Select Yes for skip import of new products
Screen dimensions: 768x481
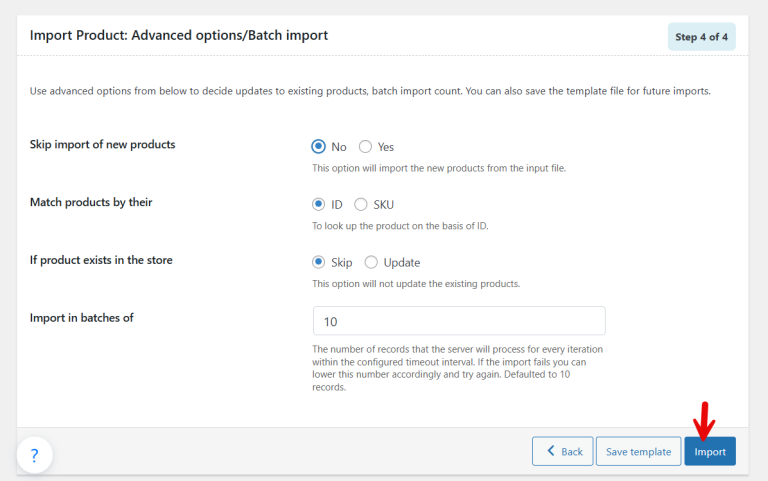point(365,146)
